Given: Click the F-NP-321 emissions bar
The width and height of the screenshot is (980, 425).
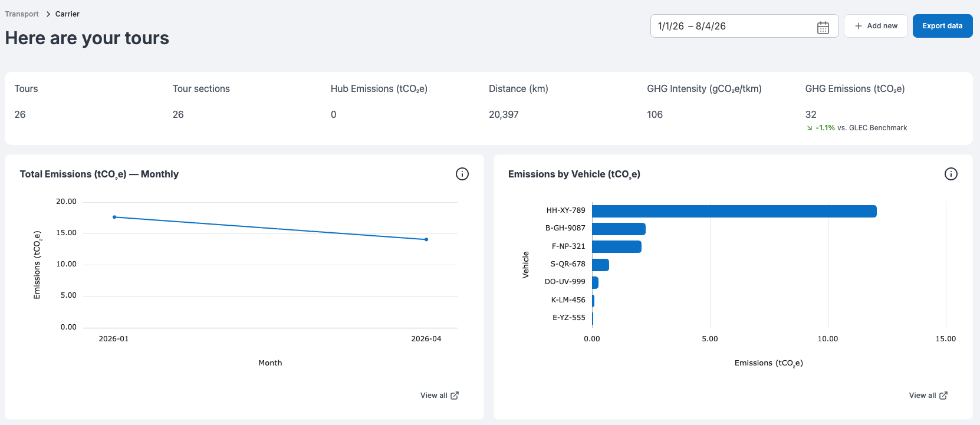Looking at the screenshot, I should [x=617, y=246].
